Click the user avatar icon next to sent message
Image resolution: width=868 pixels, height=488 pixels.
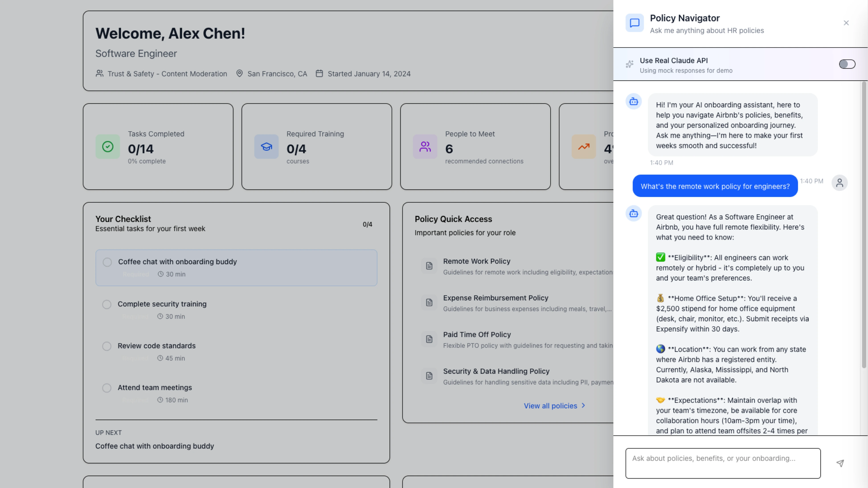tap(839, 183)
